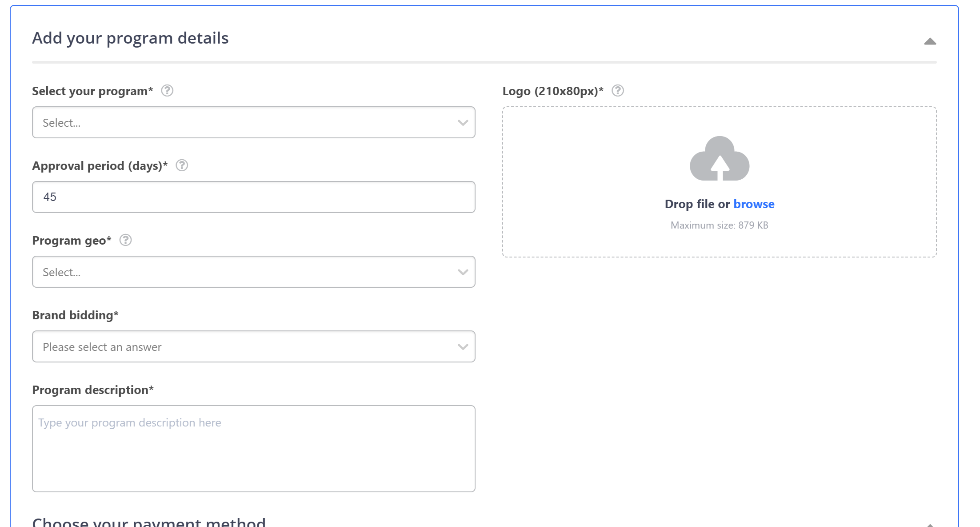This screenshot has height=527, width=980.
Task: Click chevron arrow in Program geo field
Action: (x=463, y=272)
